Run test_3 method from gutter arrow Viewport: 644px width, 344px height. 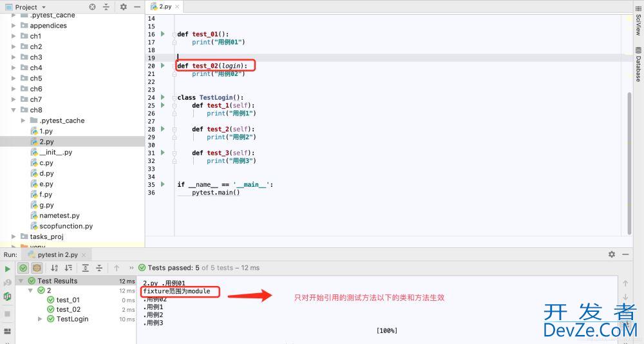[163, 153]
